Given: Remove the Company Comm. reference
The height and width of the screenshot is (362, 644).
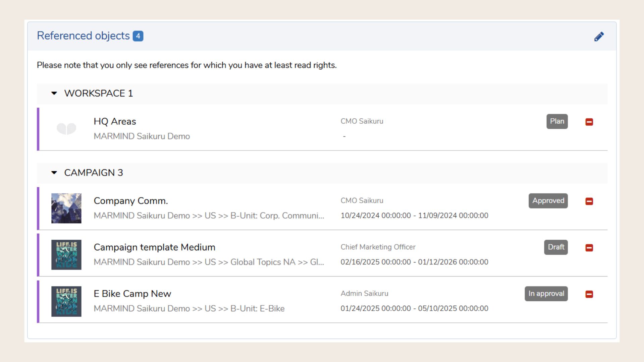Looking at the screenshot, I should coord(589,201).
